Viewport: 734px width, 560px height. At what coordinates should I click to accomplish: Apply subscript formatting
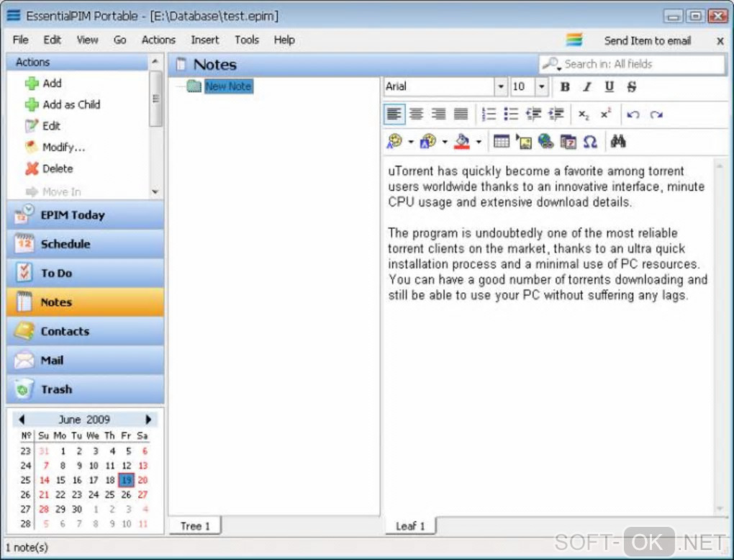pyautogui.click(x=584, y=114)
